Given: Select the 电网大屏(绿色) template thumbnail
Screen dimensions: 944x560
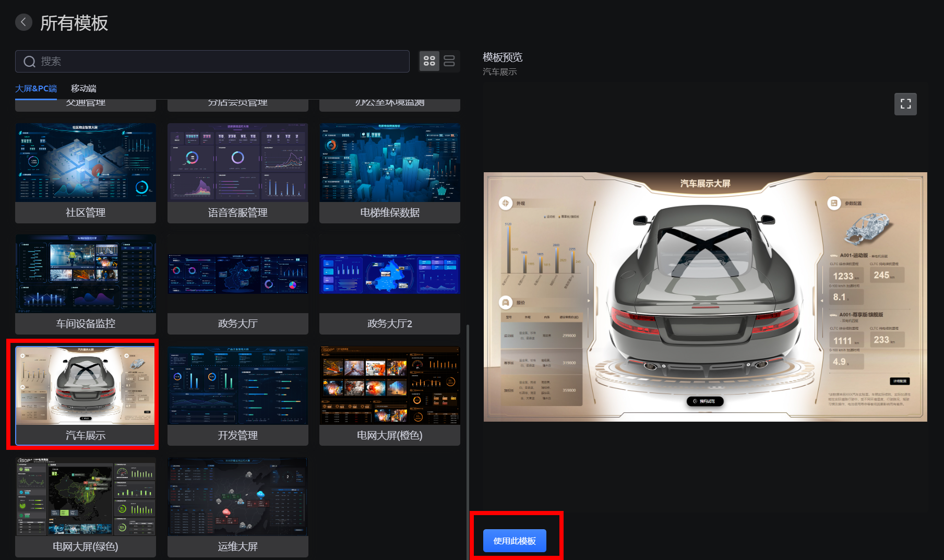Looking at the screenshot, I should [x=86, y=497].
